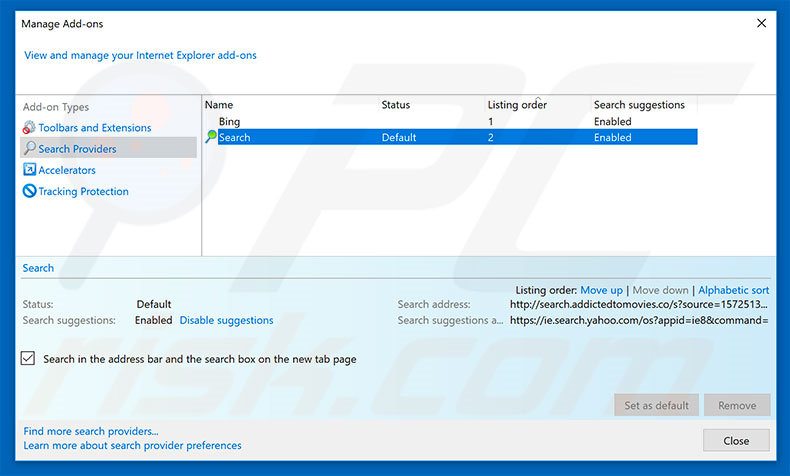Click listing order 2 in the Search row
Image resolution: width=790 pixels, height=476 pixels.
[x=491, y=137]
